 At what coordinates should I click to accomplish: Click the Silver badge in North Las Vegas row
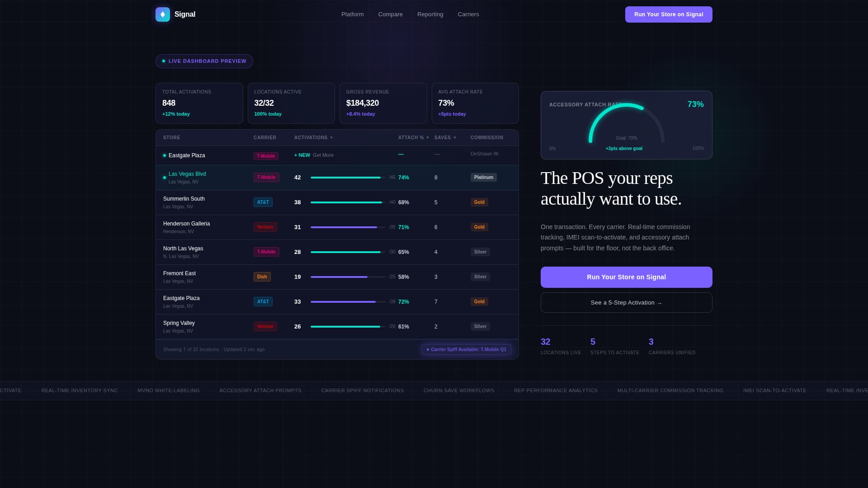(x=480, y=252)
